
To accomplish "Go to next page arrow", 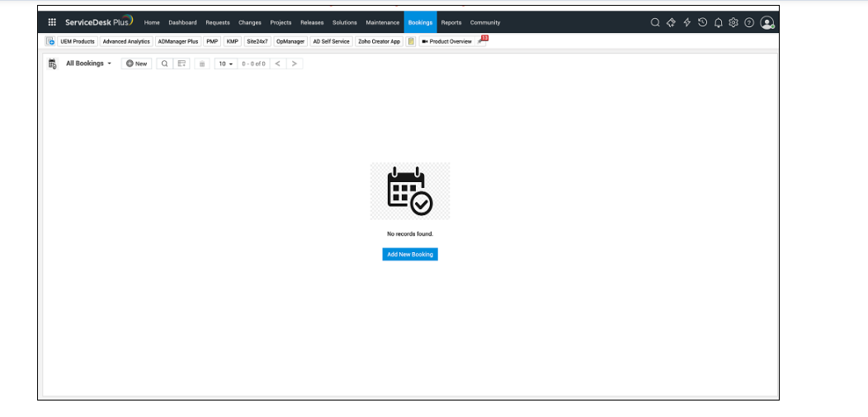I will click(295, 63).
